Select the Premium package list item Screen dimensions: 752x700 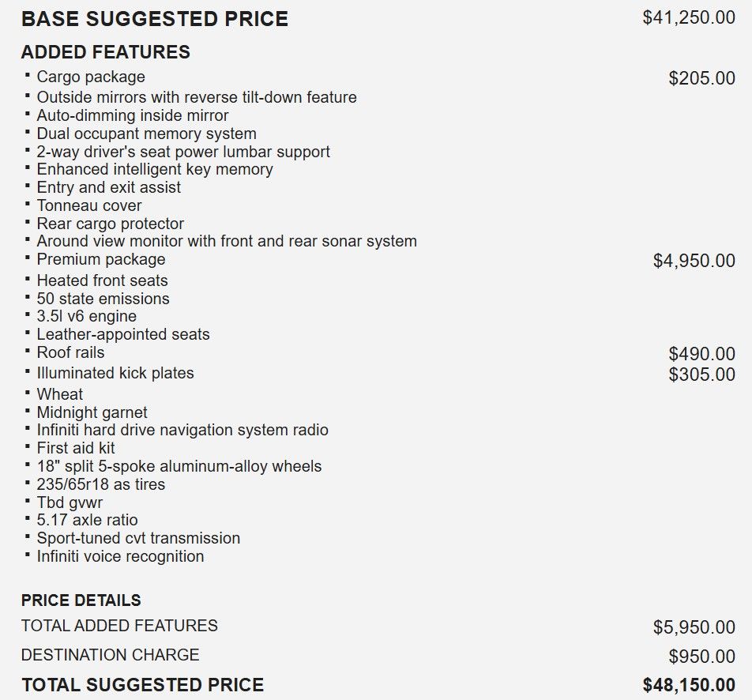(101, 259)
